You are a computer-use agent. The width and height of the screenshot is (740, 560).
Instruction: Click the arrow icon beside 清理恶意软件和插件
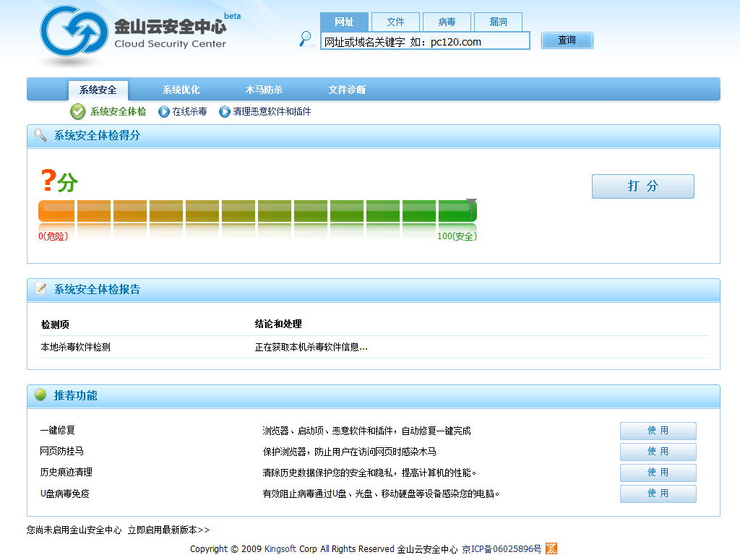[225, 112]
